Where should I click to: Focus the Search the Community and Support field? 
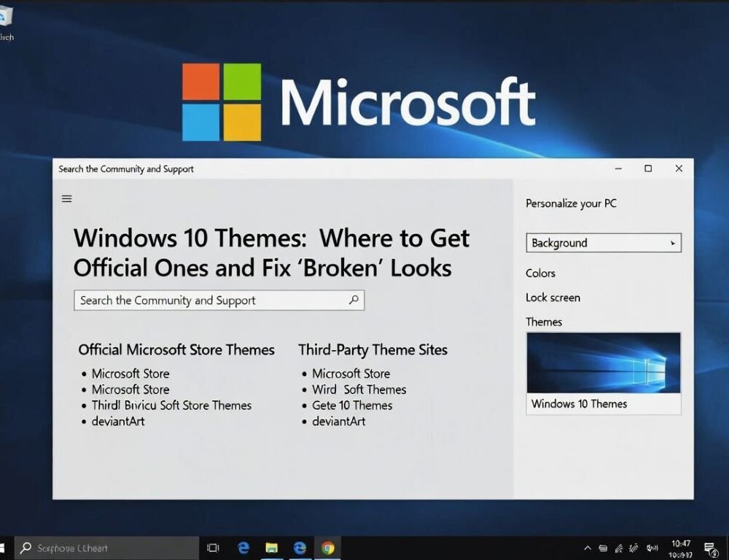219,300
